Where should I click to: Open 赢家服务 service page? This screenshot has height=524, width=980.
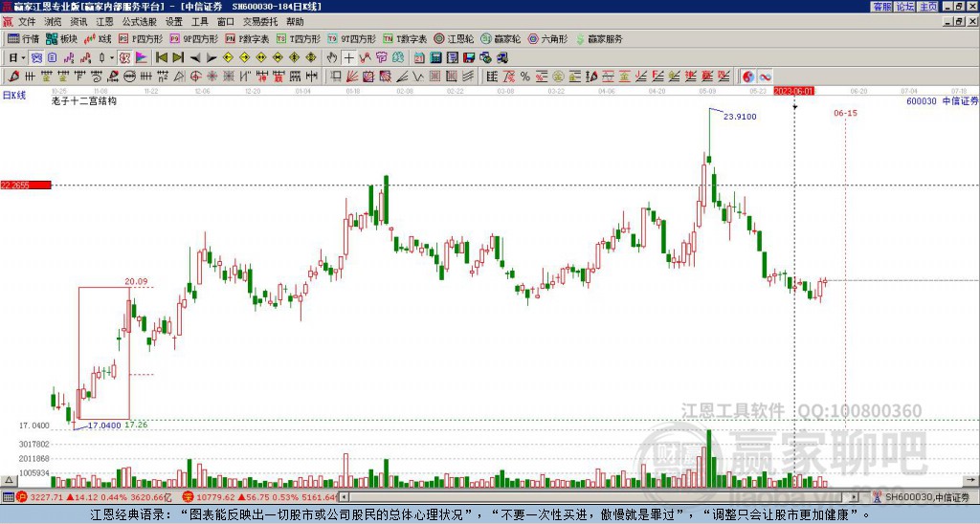click(x=598, y=38)
